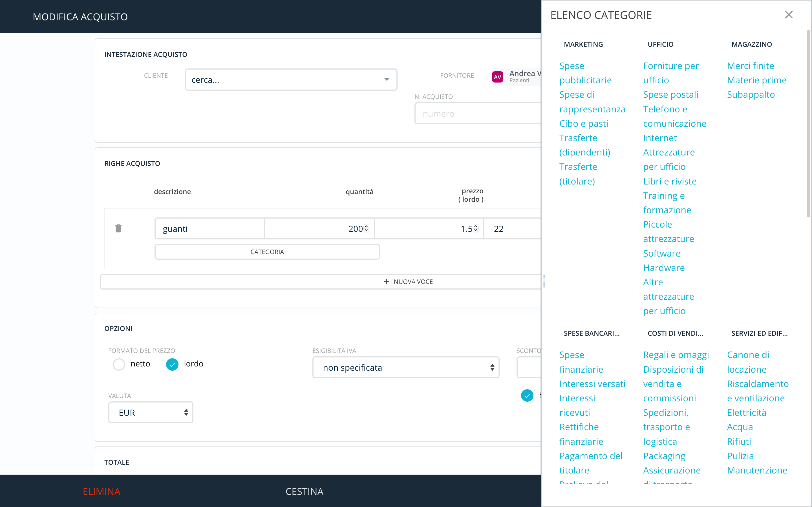
Task: Choose the Software category
Action: tap(661, 253)
